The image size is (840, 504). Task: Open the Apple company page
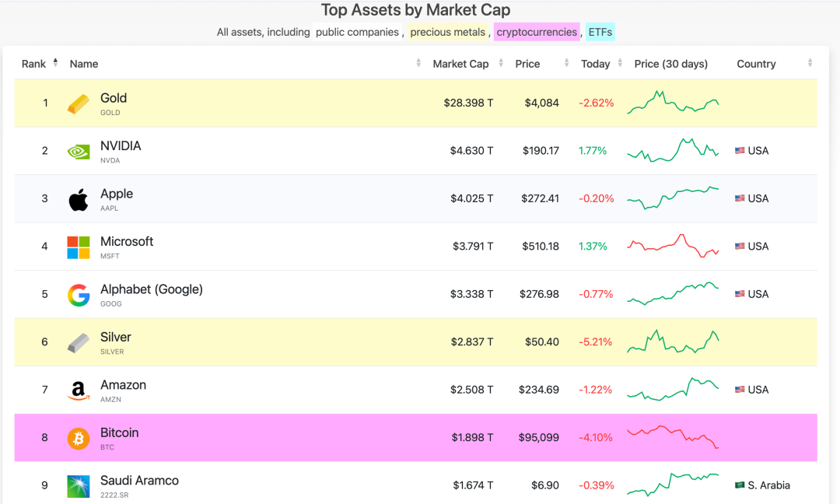coord(116,194)
